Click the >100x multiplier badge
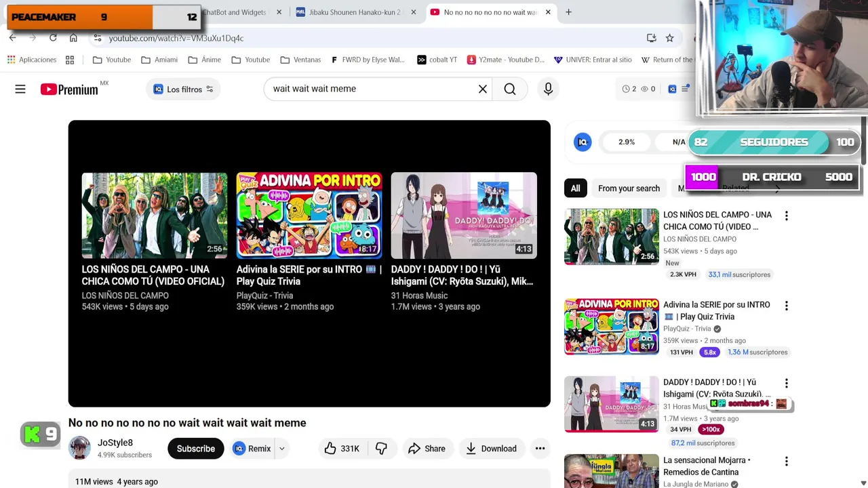 pos(711,430)
